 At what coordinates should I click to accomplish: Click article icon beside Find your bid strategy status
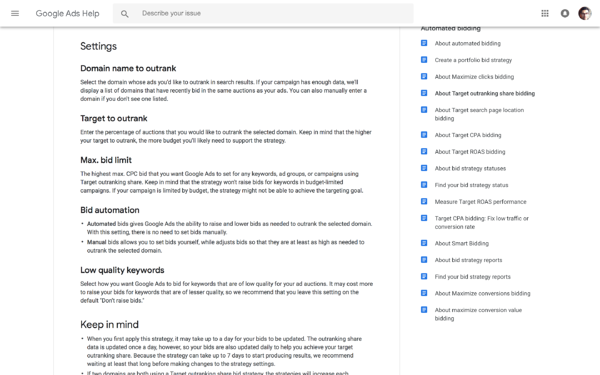(424, 185)
